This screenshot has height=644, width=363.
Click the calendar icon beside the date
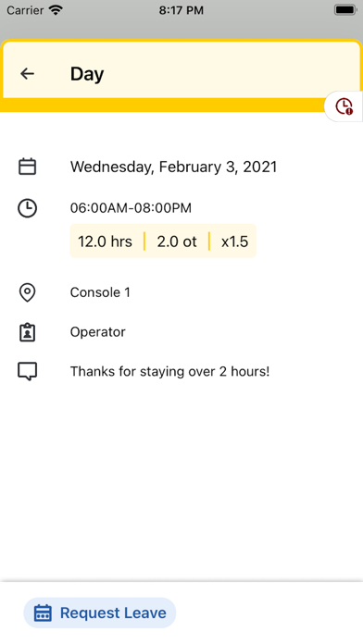[28, 167]
